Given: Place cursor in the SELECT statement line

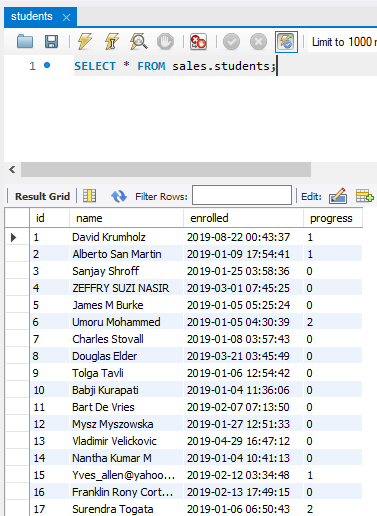Looking at the screenshot, I should [x=175, y=66].
